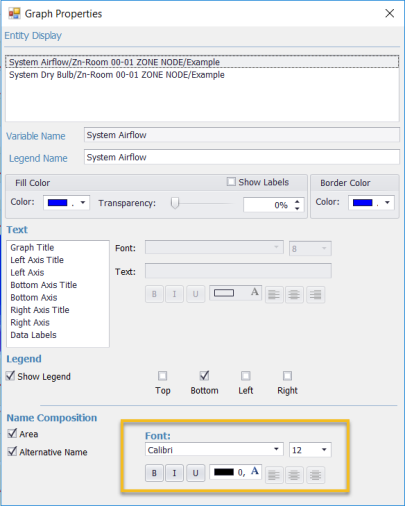The height and width of the screenshot is (506, 405).
Task: Click disabled Underline button in Text section
Action: 195,294
